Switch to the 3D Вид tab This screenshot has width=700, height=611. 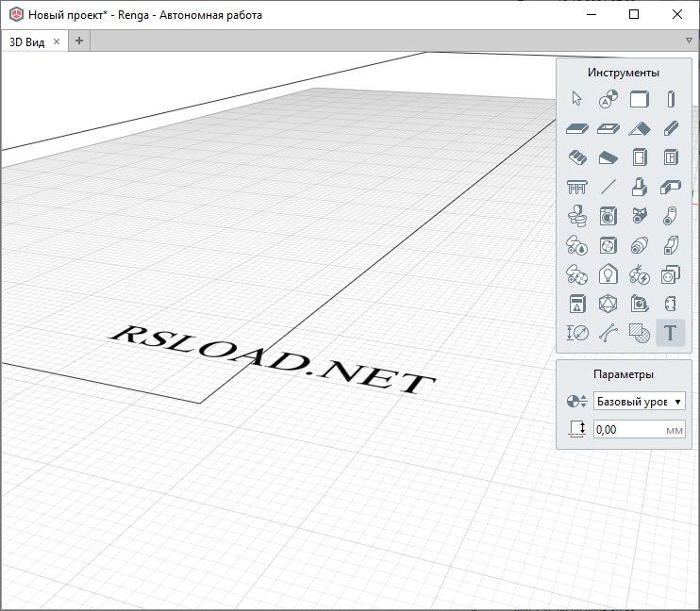pyautogui.click(x=27, y=41)
